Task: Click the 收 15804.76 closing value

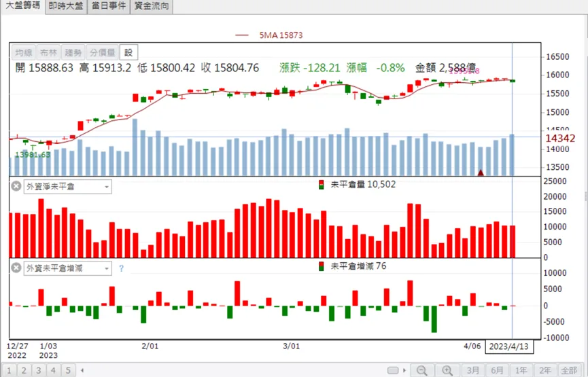Action: click(x=230, y=68)
